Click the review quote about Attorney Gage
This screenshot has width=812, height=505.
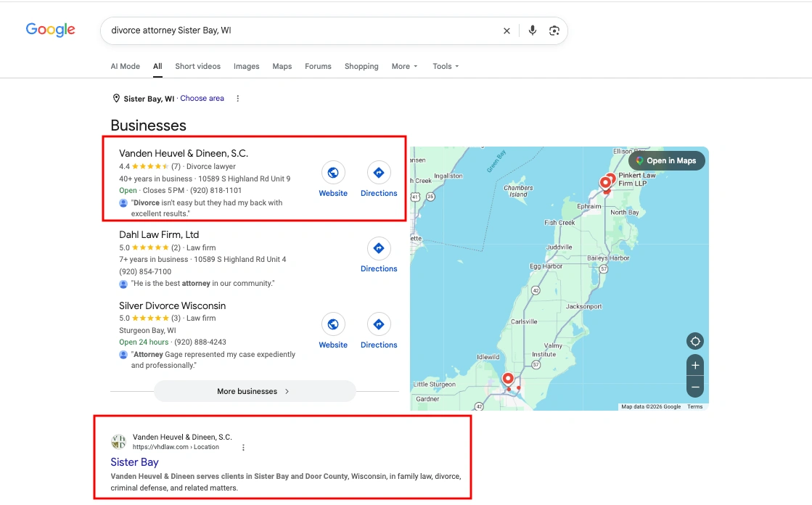[x=213, y=360]
